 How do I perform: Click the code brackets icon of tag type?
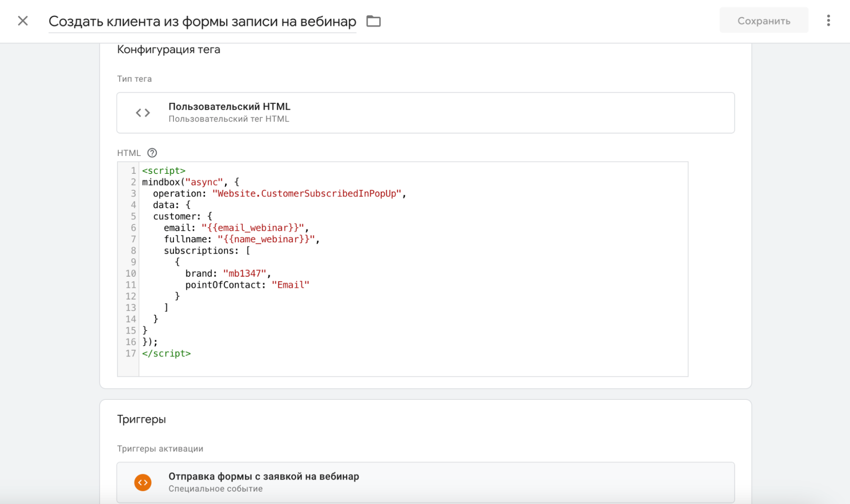click(143, 113)
